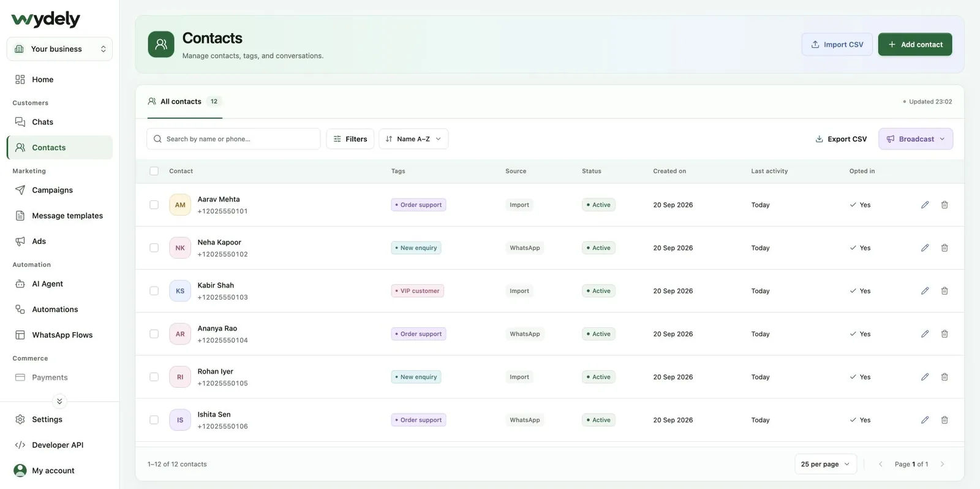
Task: Check the box for Aarav Mehta
Action: tap(154, 205)
